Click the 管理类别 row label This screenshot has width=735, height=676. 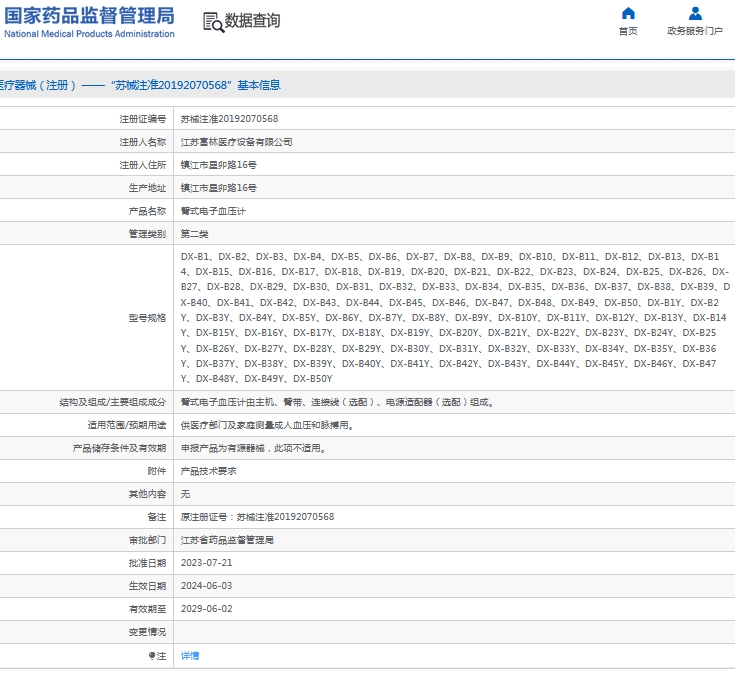coord(148,234)
